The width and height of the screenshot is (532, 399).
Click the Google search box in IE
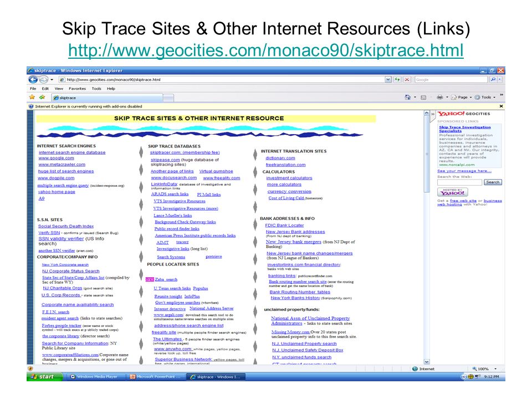point(451,79)
